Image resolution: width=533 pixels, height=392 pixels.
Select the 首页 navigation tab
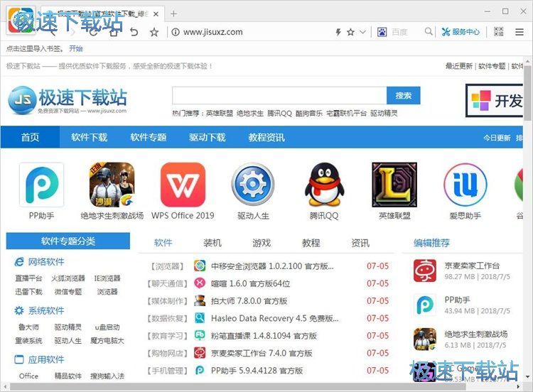(x=31, y=137)
